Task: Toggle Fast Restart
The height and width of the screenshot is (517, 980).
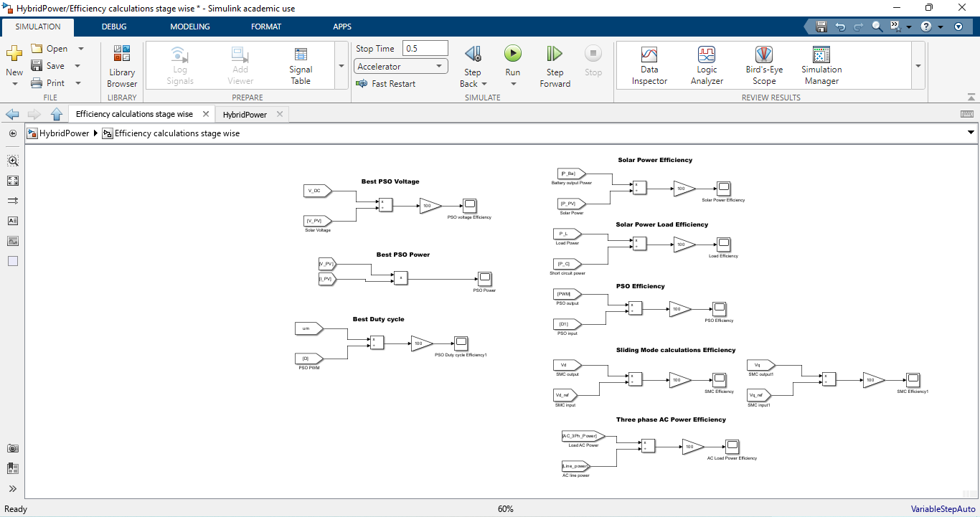Action: [387, 84]
